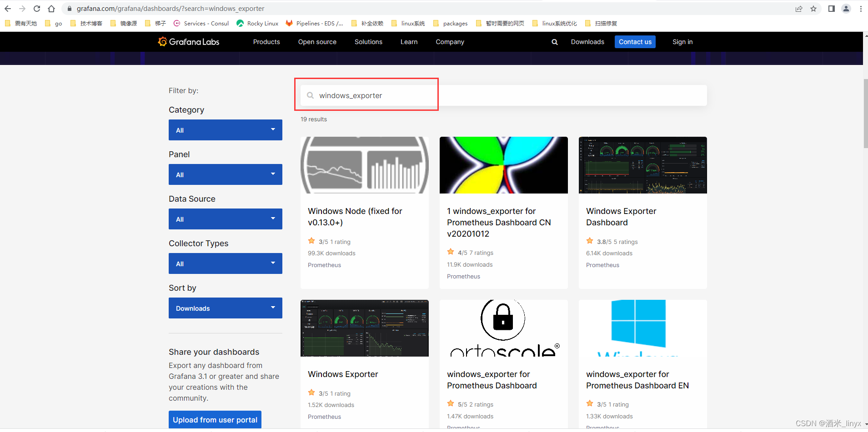
Task: Open the Pipelines · EDS bookmark
Action: click(x=314, y=23)
